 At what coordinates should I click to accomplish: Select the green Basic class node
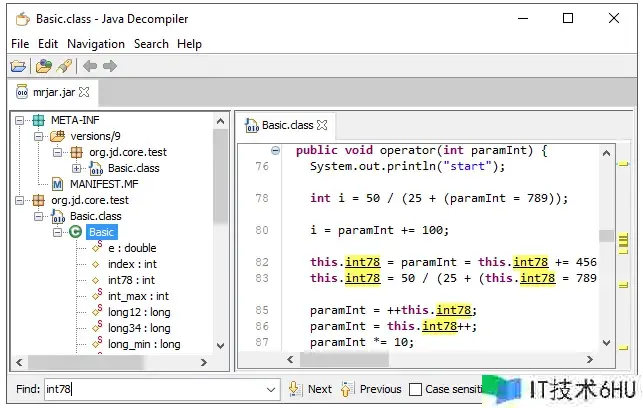[101, 232]
